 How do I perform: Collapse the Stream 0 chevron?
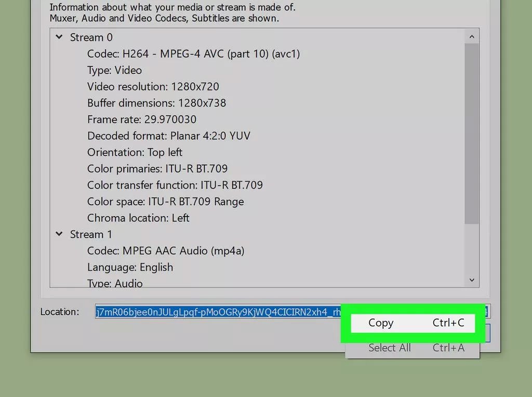click(x=59, y=37)
